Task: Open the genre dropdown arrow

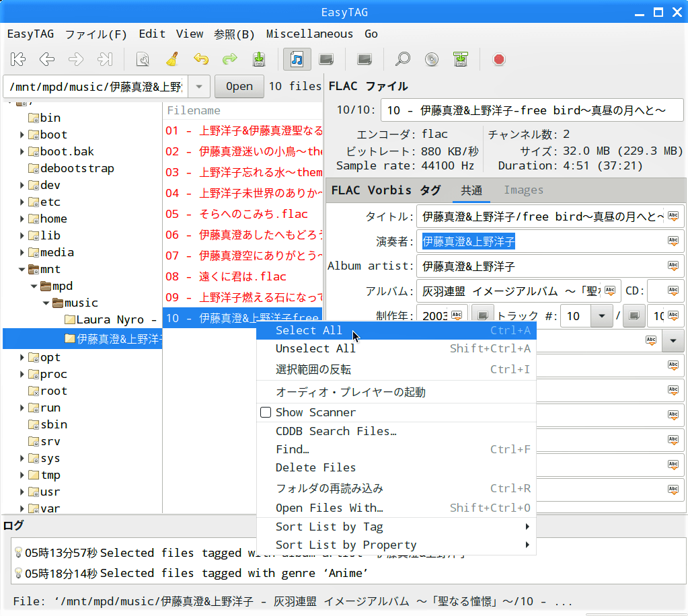Action: point(673,340)
